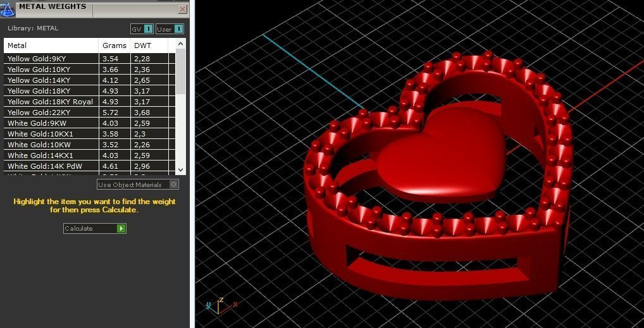This screenshot has width=644, height=328.
Task: Sort by the DWT column header
Action: [149, 46]
